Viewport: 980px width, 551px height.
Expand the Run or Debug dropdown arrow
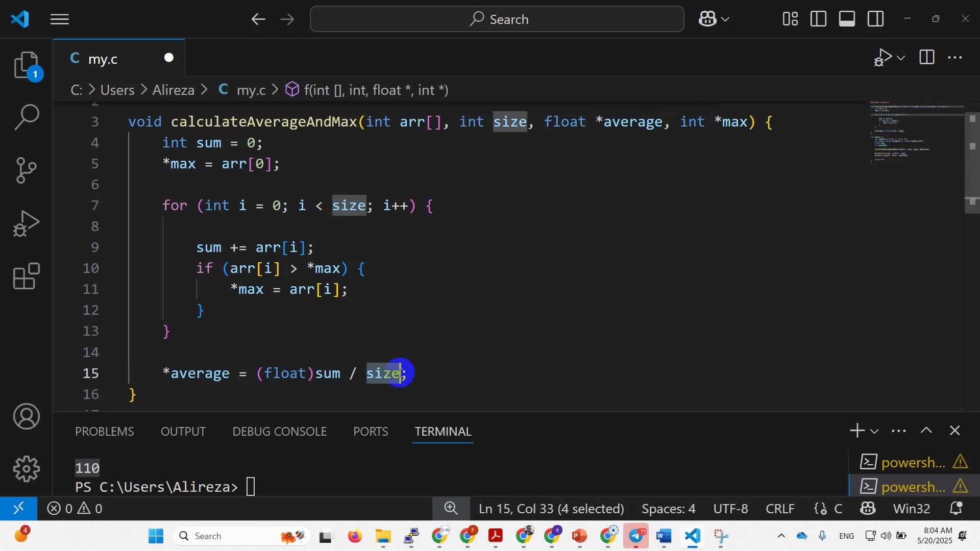pyautogui.click(x=901, y=58)
